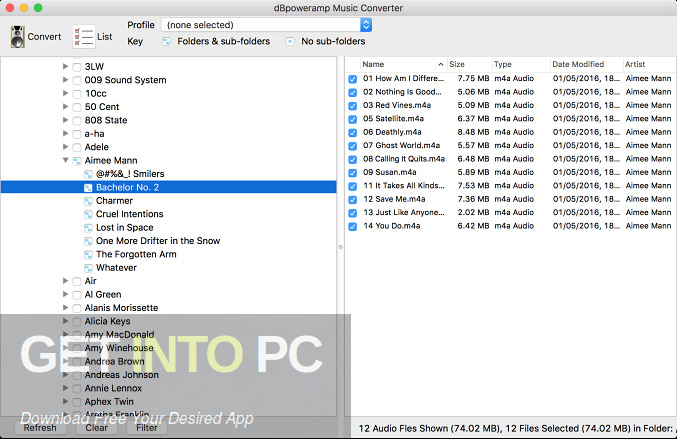677x439 pixels.
Task: Check the 3LW folder checkbox
Action: coord(77,67)
